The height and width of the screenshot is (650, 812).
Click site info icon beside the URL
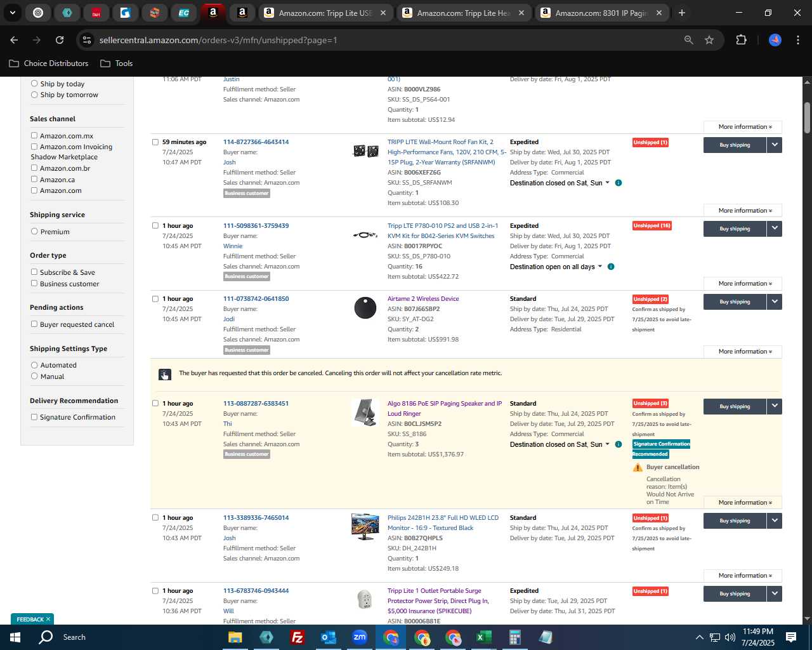tap(87, 40)
